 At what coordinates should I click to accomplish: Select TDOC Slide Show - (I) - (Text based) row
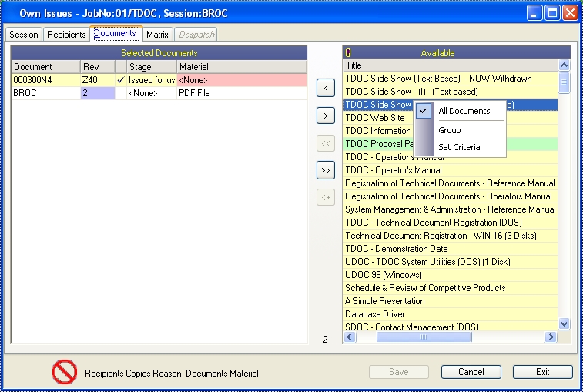pyautogui.click(x=451, y=92)
